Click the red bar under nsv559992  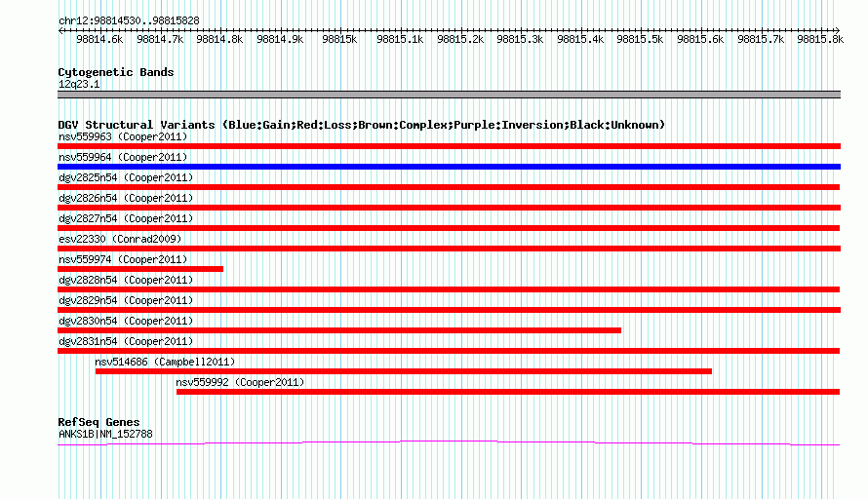[x=508, y=392]
